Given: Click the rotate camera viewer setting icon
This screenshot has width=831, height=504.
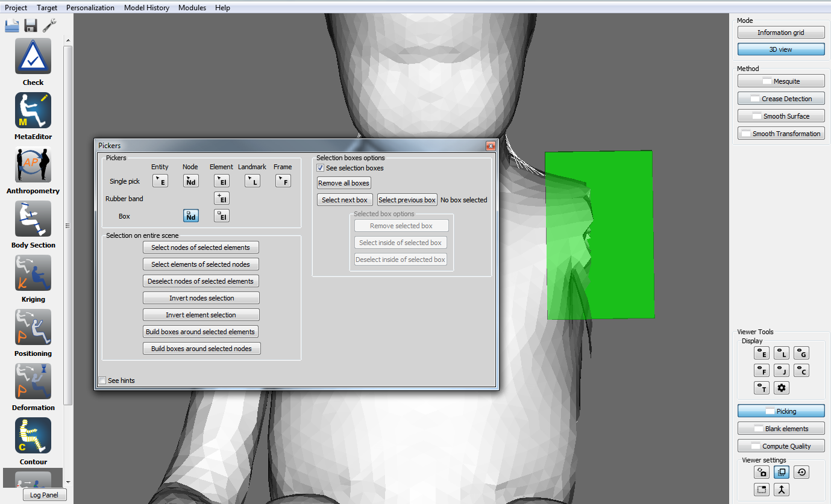Looking at the screenshot, I should pos(762,472).
